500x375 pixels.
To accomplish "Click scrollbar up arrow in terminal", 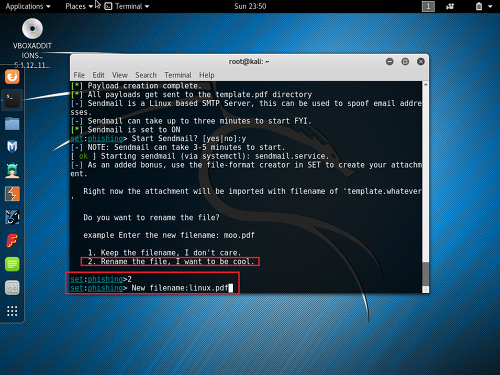I will click(425, 85).
